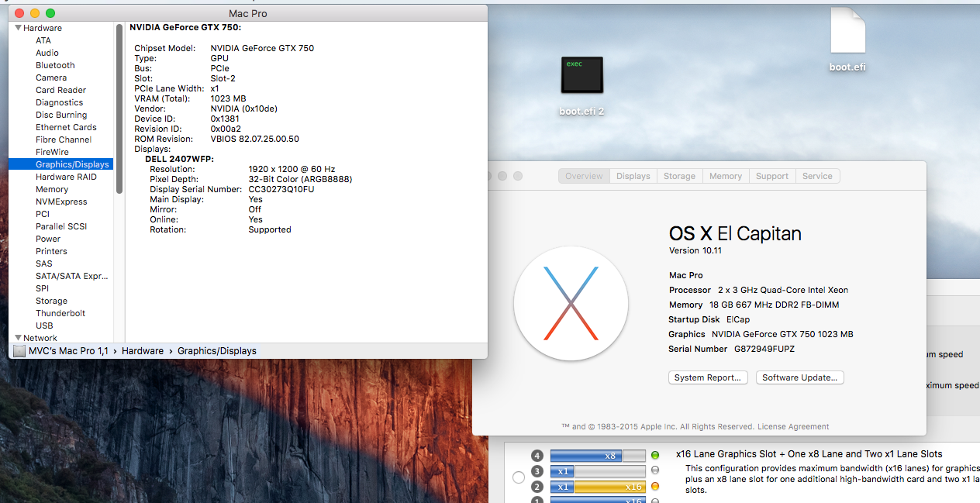Select Audio in the Hardware list
The width and height of the screenshot is (980, 503).
click(47, 53)
